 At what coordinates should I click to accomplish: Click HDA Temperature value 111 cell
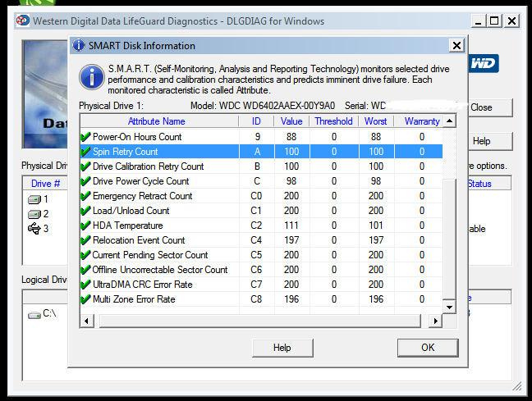pos(291,226)
